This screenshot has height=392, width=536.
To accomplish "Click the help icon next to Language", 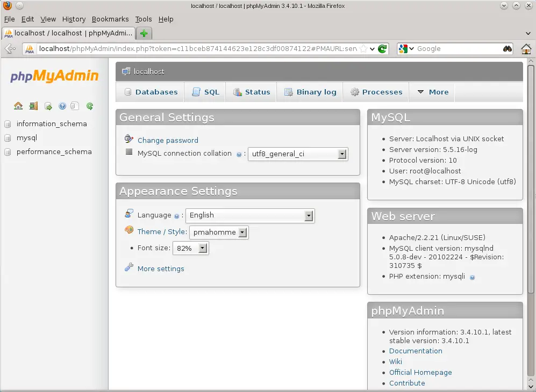I will [x=177, y=216].
